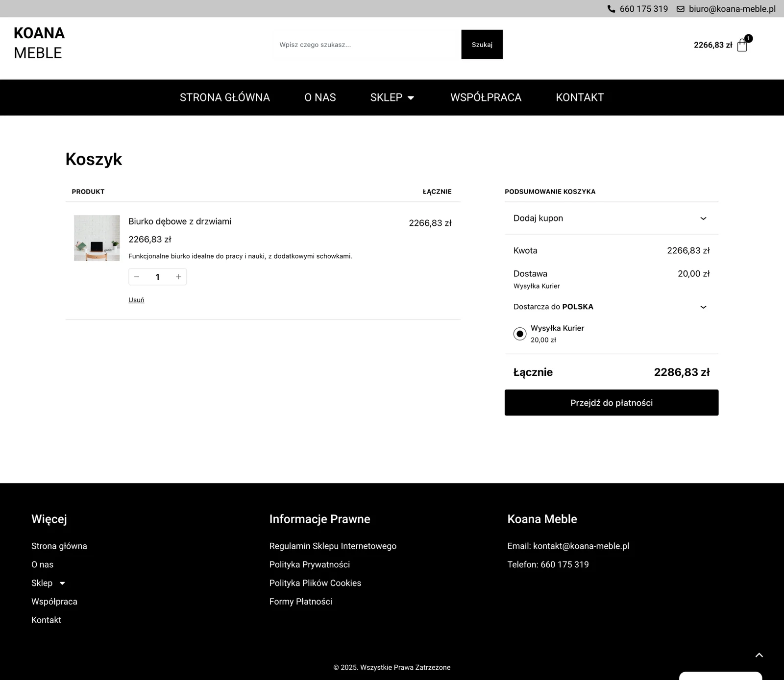Open footer link Kontakt
This screenshot has width=784, height=680.
(x=47, y=620)
